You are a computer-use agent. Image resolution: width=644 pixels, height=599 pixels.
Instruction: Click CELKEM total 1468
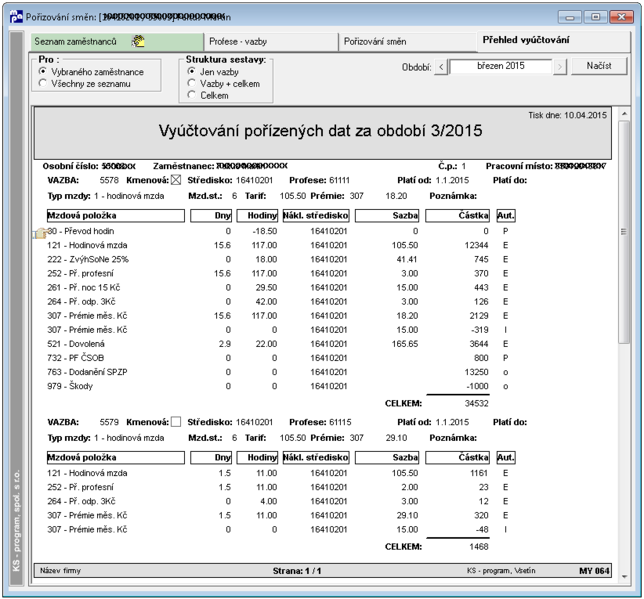point(479,547)
